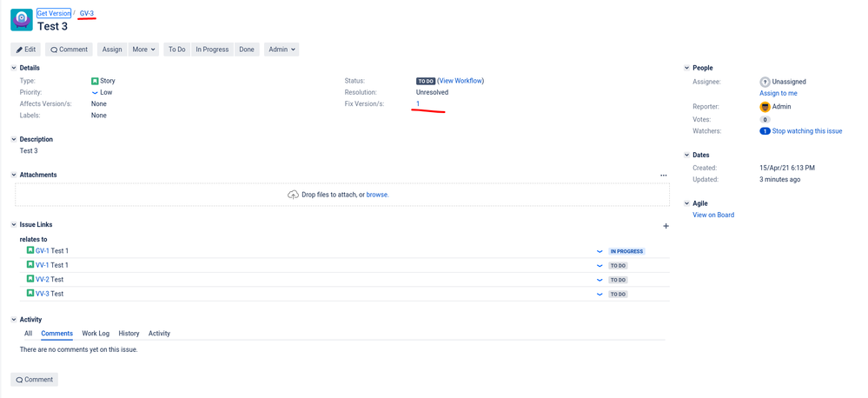
Task: Click the priority icon in the GV-1 row
Action: tap(600, 251)
